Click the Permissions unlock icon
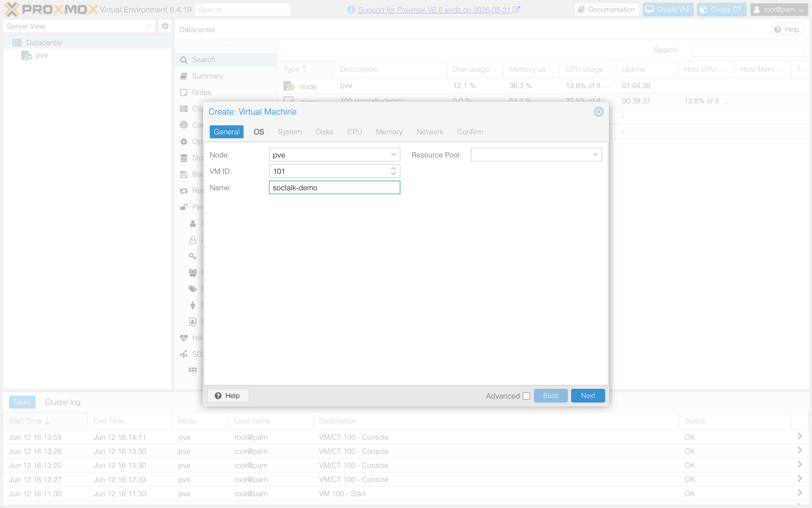812x508 pixels. [184, 207]
